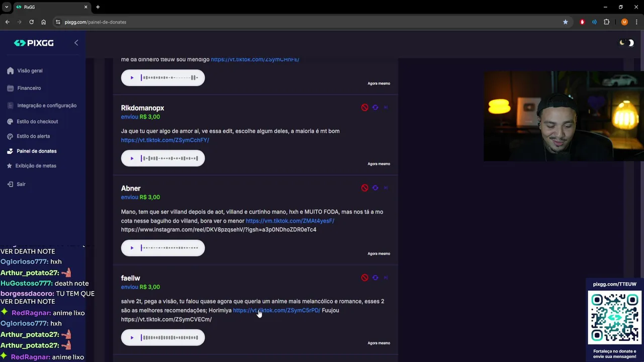Seek in Rlkdomanopx's audio waveform
The image size is (644, 362).
pyautogui.click(x=170, y=158)
